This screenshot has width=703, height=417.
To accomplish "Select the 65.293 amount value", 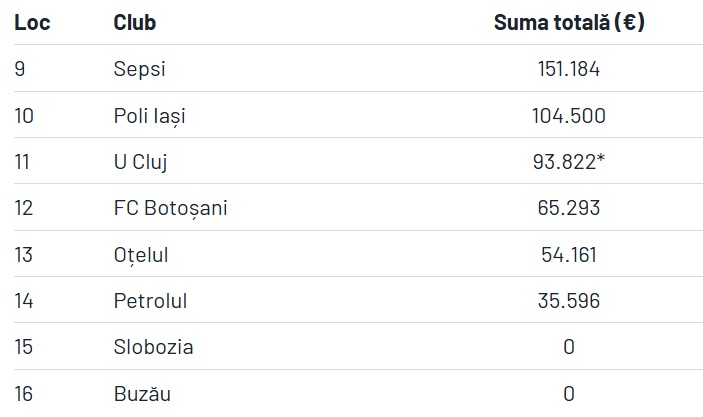I will click(x=569, y=208).
